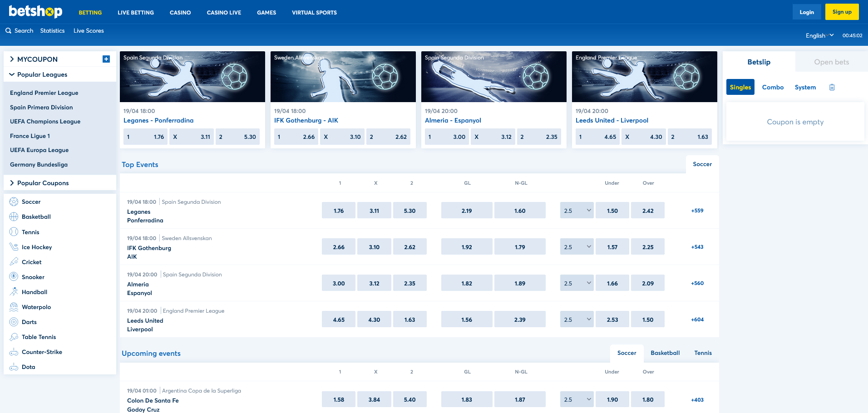This screenshot has height=413, width=868.
Task: Open Germany Bundesliga league
Action: click(39, 164)
